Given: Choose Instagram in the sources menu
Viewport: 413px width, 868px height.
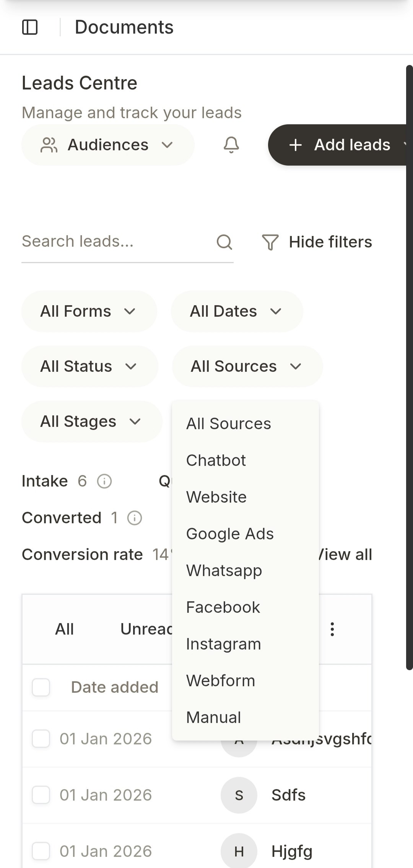Looking at the screenshot, I should (223, 644).
